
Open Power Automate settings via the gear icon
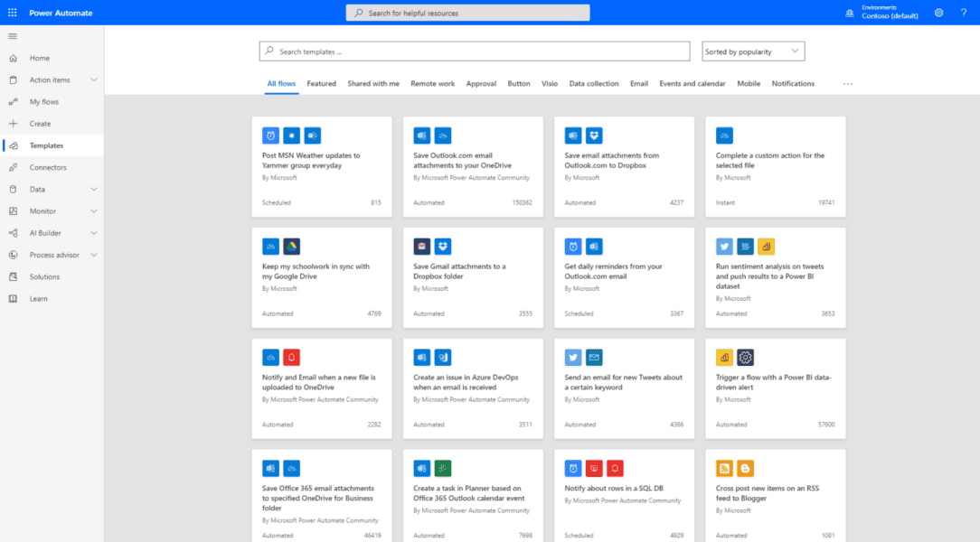938,12
